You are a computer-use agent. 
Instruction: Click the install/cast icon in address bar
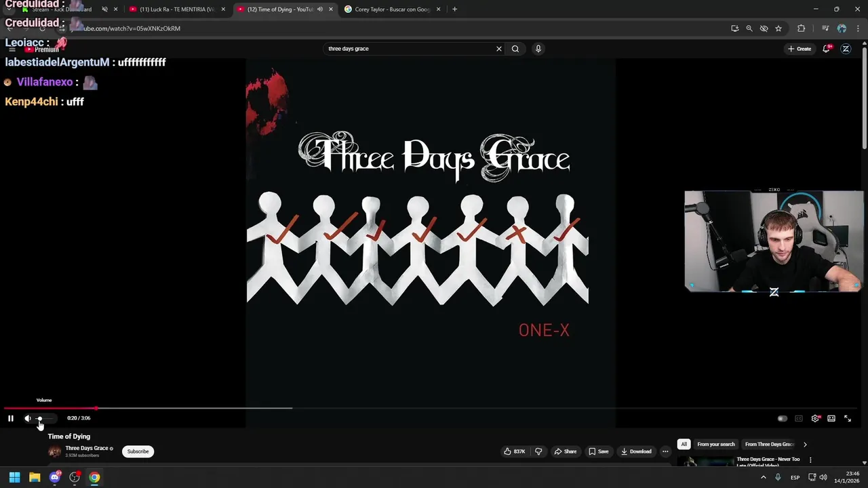coord(735,28)
